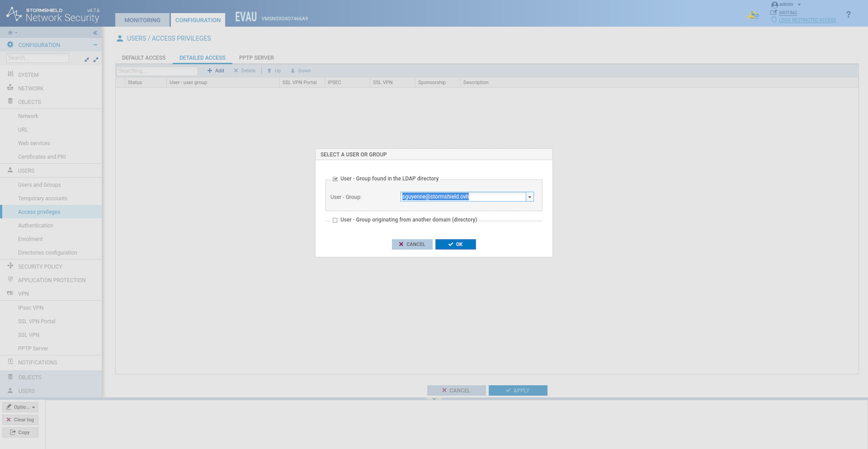Toggle the Logs: Restricted Access checkbox
Screen dimensions: 868x449
(774, 20)
